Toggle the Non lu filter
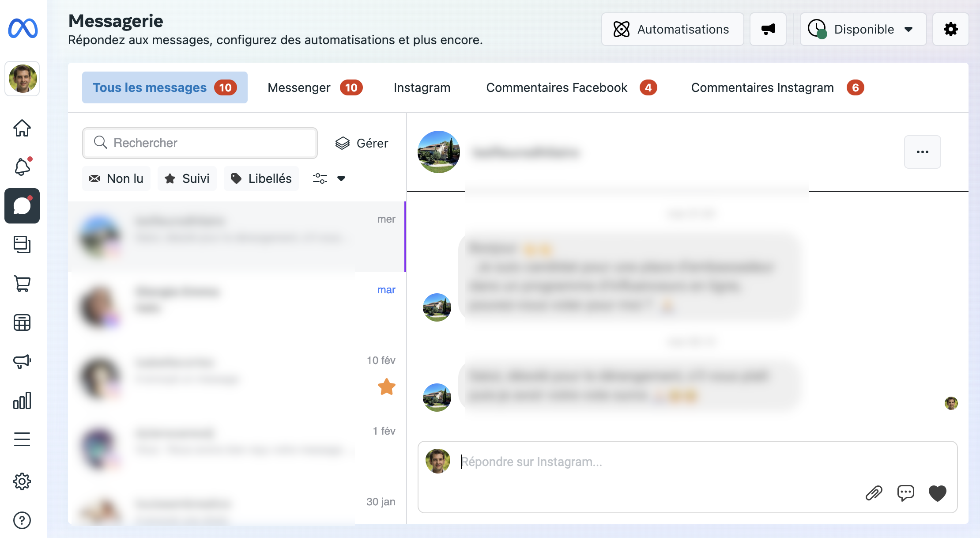The height and width of the screenshot is (538, 980). tap(116, 178)
